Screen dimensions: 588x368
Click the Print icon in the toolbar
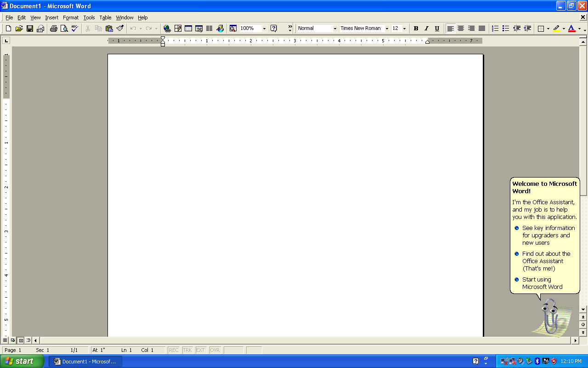click(x=53, y=29)
